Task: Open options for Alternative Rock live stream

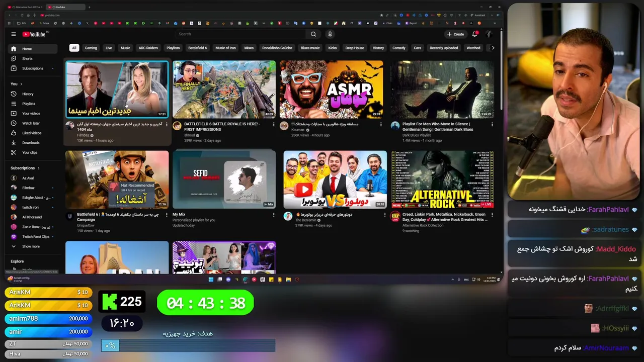Action: (x=492, y=215)
